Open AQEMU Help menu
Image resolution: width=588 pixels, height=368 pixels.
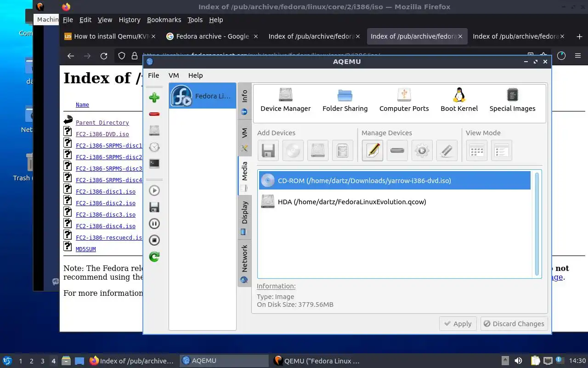(x=195, y=75)
